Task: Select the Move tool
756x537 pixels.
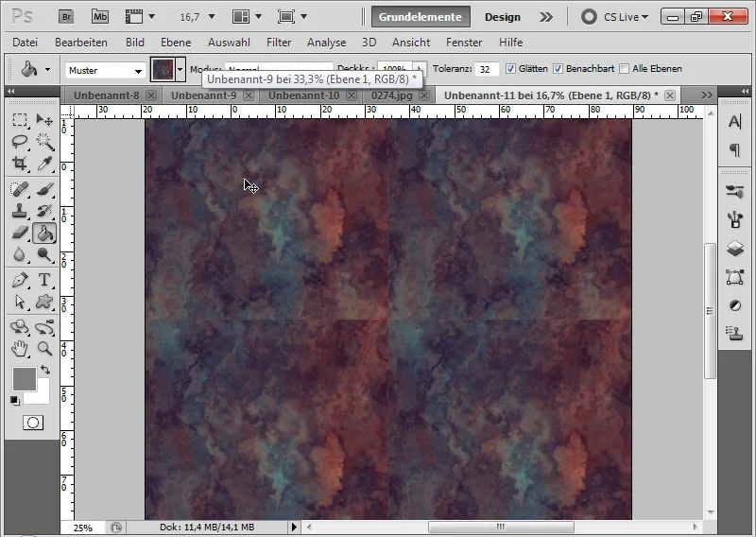Action: point(44,119)
